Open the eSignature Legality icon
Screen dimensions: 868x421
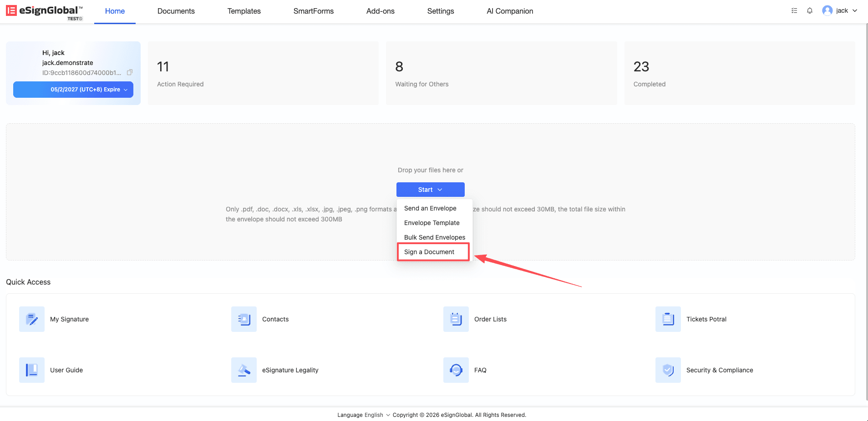(x=244, y=370)
